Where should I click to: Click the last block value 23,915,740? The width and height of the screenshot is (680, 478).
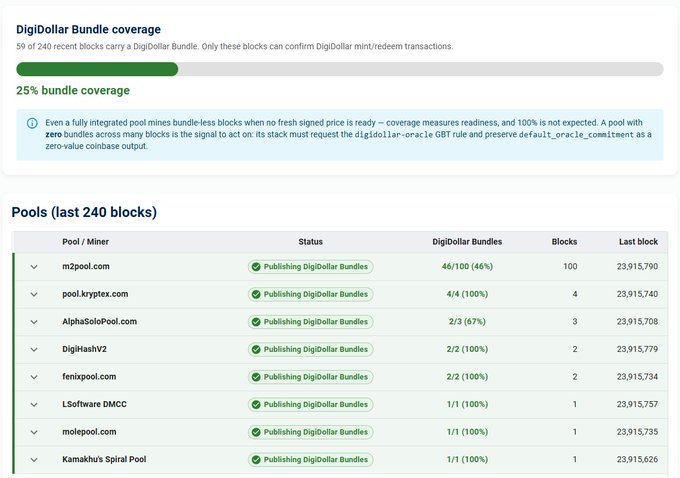637,294
